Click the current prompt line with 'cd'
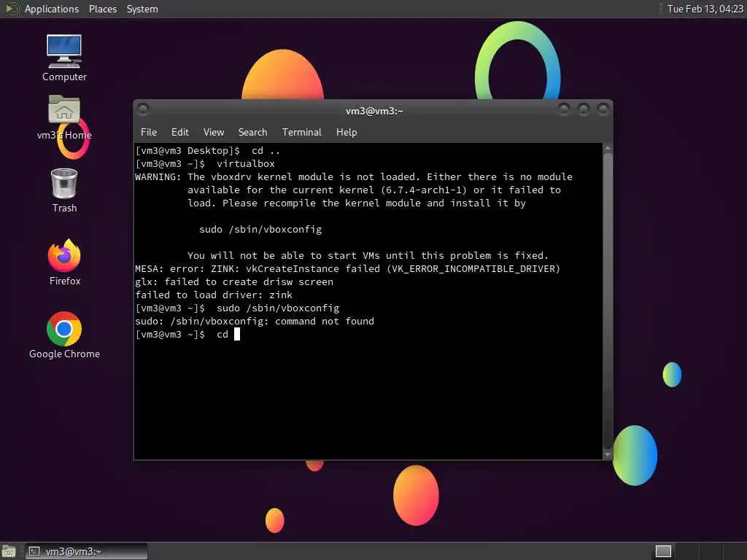Image resolution: width=747 pixels, height=560 pixels. click(187, 334)
